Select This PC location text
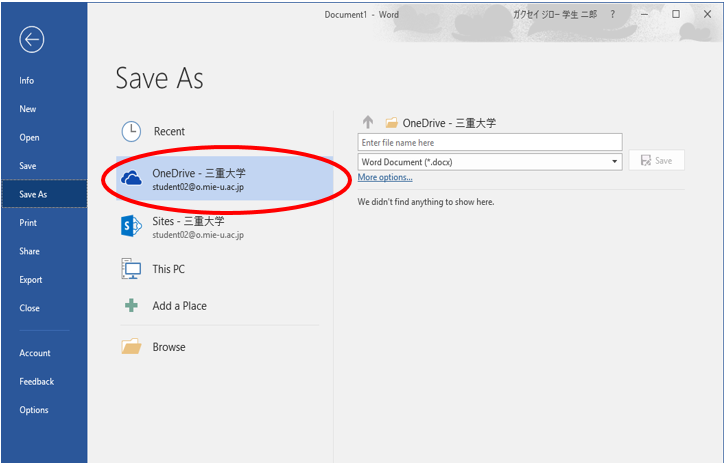726x463 pixels. 169,269
